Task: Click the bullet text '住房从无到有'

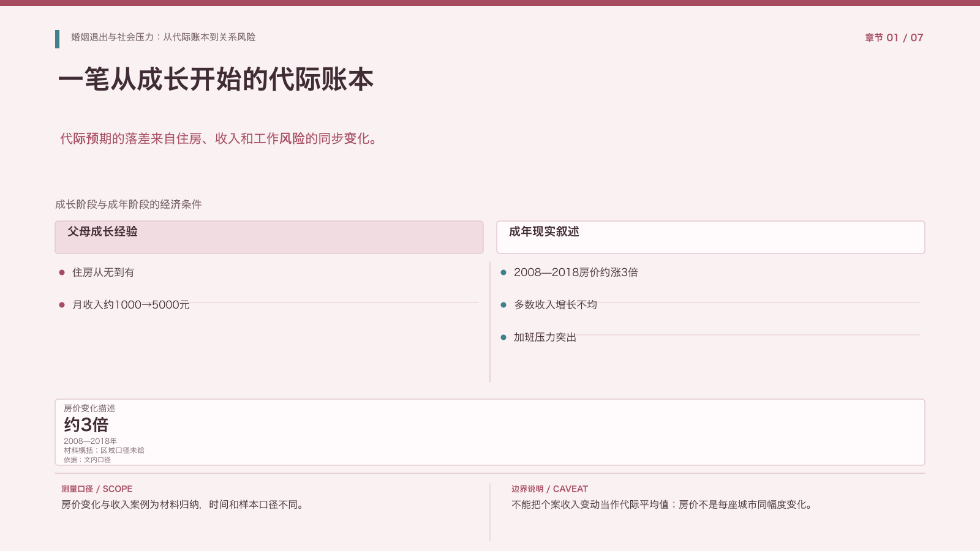Action: pos(104,272)
